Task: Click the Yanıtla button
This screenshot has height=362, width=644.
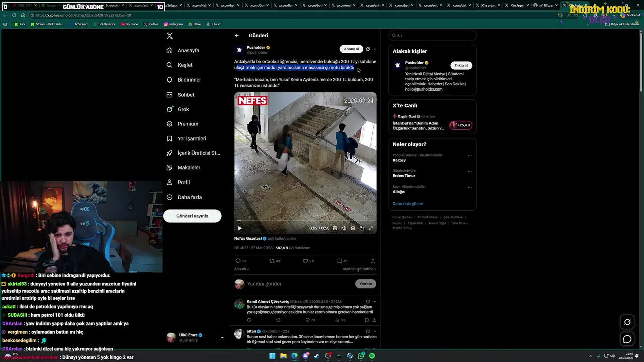Action: coord(366,284)
